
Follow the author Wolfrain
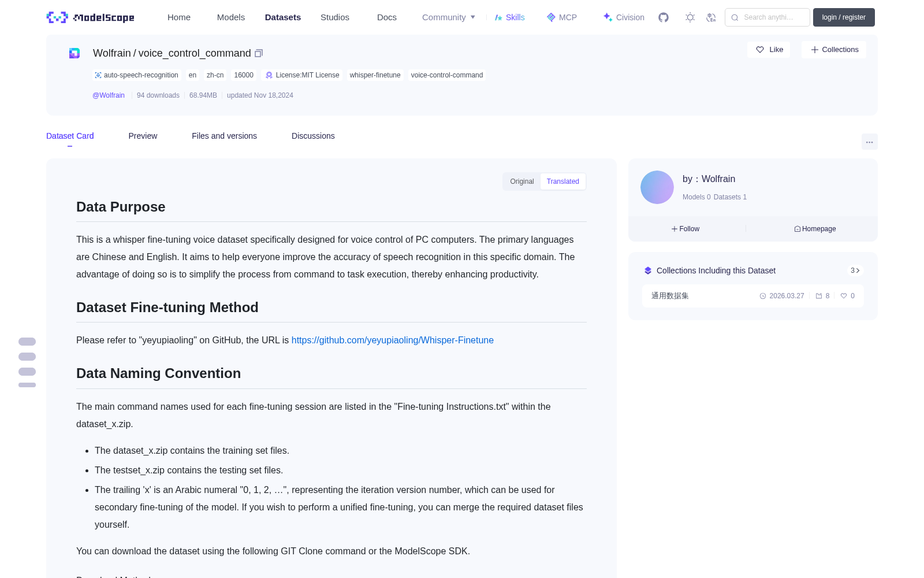(685, 229)
